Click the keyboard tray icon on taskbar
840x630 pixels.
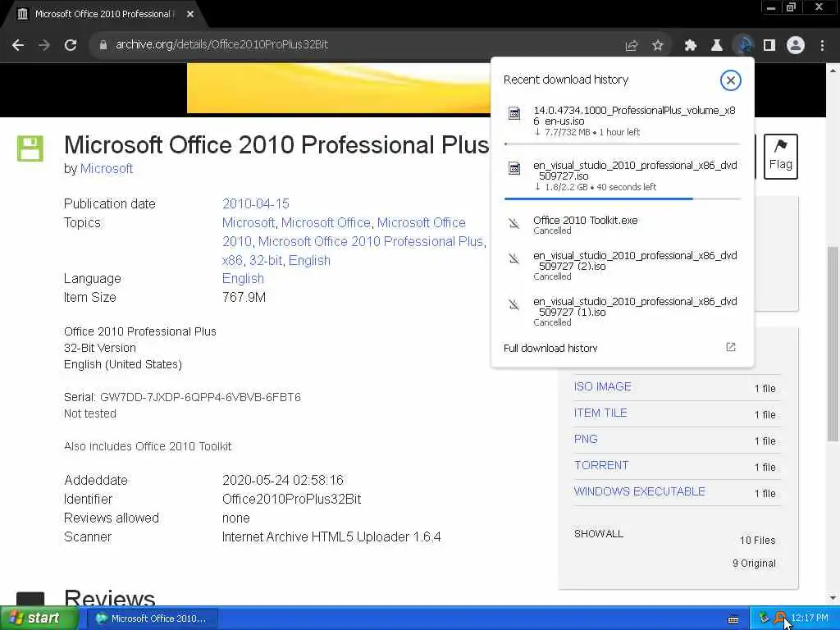(733, 620)
